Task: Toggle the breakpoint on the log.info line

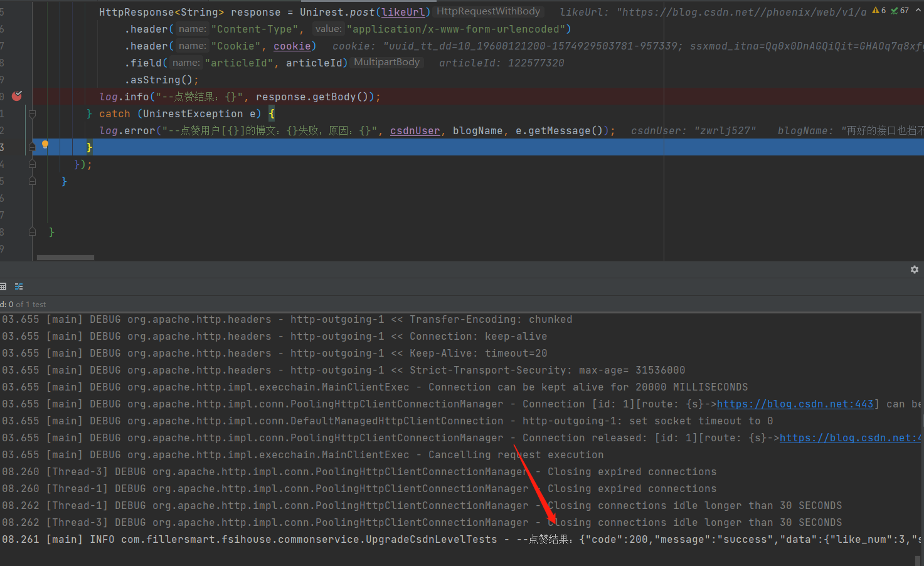Action: pyautogui.click(x=17, y=96)
